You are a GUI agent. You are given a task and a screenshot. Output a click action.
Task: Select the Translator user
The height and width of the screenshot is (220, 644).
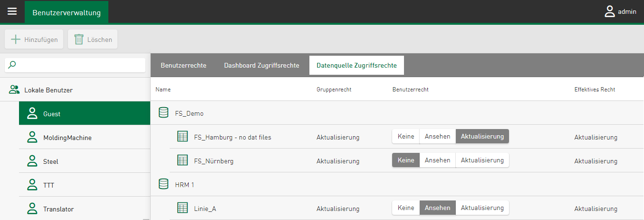coord(58,209)
